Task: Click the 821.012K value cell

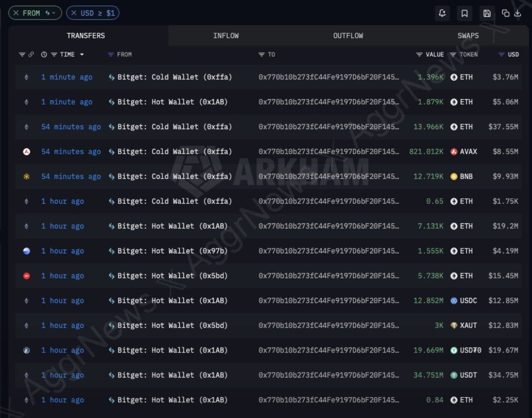Action: [x=426, y=151]
